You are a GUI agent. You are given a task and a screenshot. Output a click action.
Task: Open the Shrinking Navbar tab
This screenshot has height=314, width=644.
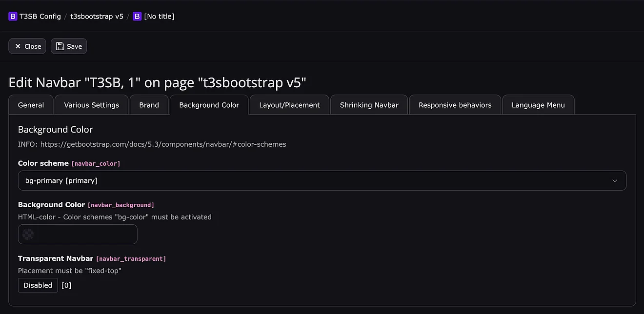(369, 105)
